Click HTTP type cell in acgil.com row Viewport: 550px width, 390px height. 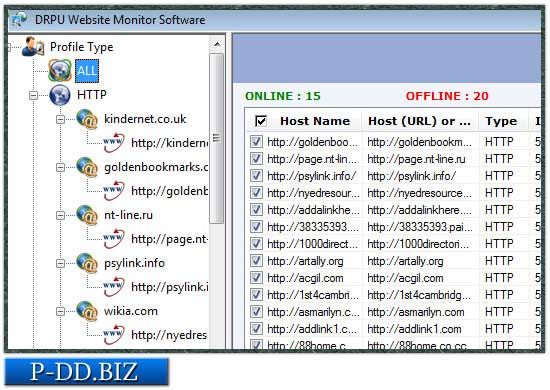(499, 278)
